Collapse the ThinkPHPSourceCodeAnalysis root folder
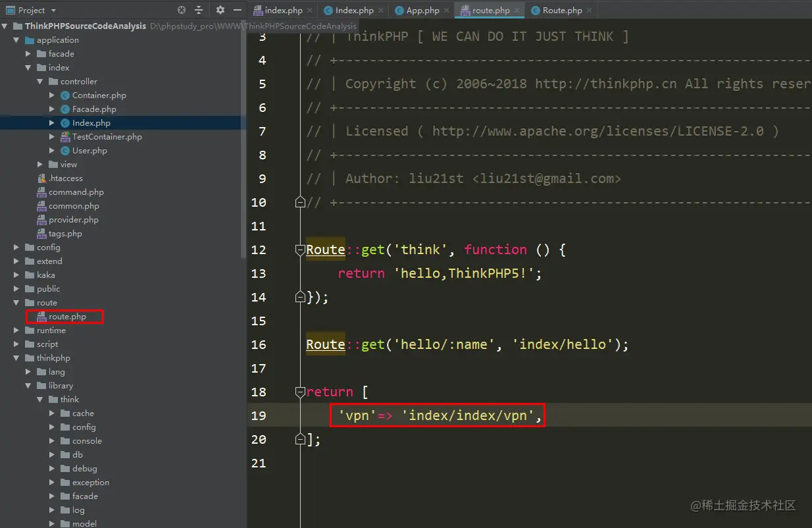Screen dimensions: 812x528 (x=5, y=26)
